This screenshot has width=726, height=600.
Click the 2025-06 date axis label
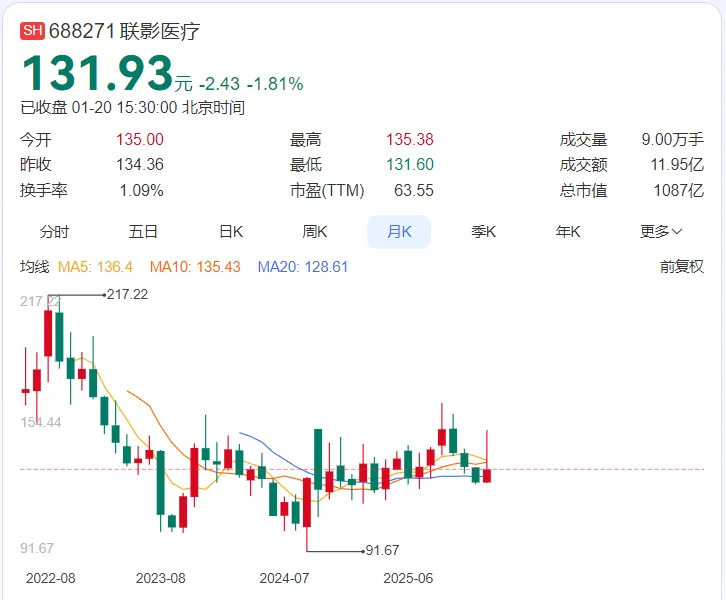(x=408, y=578)
